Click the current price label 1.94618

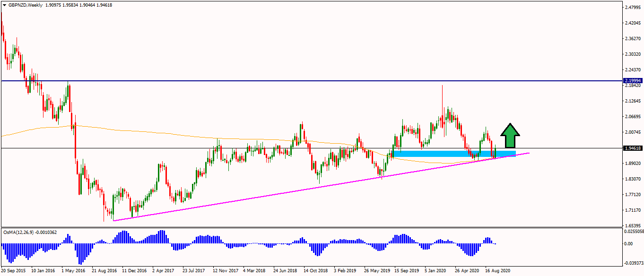(x=633, y=148)
